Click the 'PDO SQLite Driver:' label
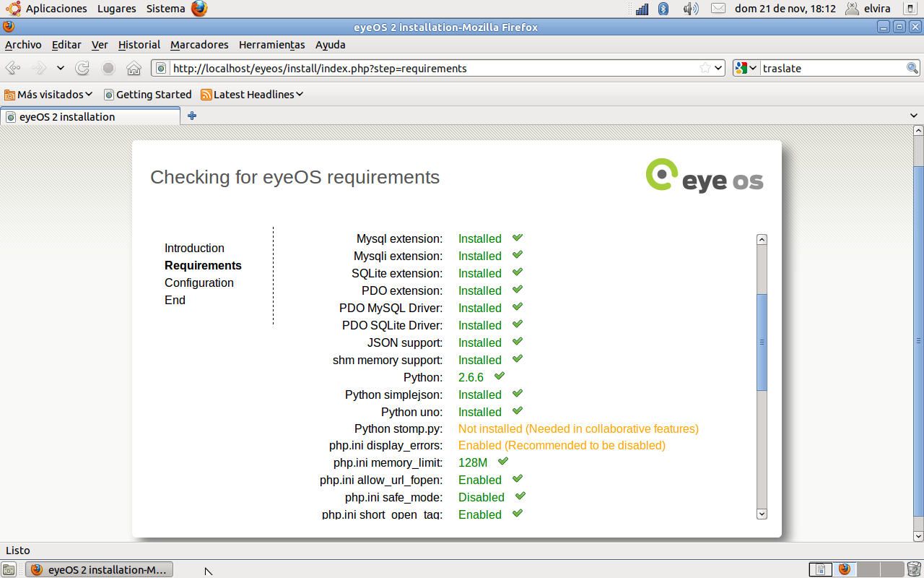The height and width of the screenshot is (578, 924). (393, 325)
